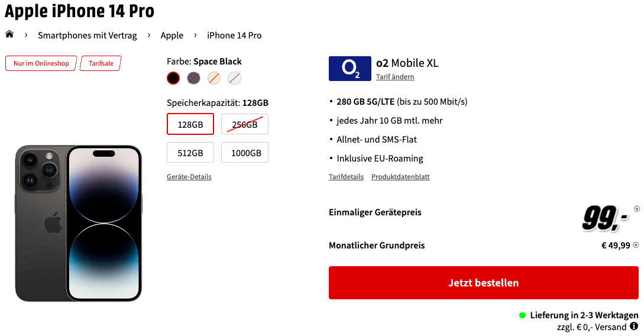Viewport: 644px width, 336px height.
Task: Open the Geräte-Details link
Action: pyautogui.click(x=189, y=177)
